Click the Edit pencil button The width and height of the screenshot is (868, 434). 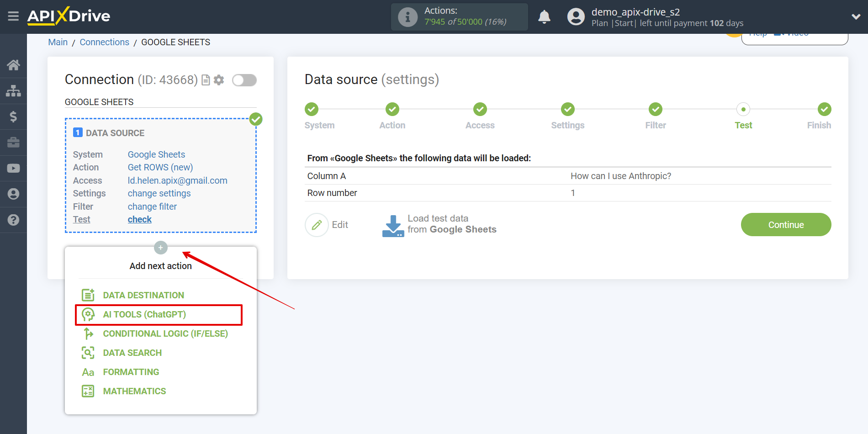pyautogui.click(x=317, y=225)
